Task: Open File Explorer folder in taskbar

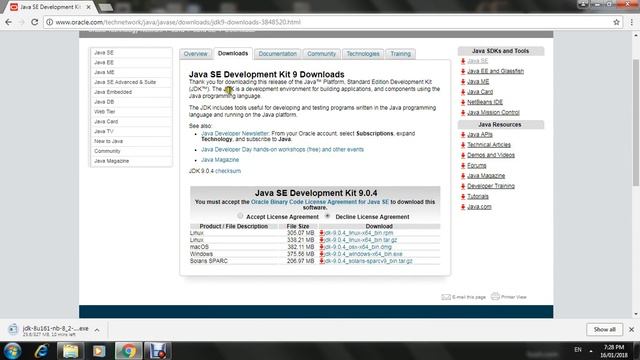Action: point(70,351)
